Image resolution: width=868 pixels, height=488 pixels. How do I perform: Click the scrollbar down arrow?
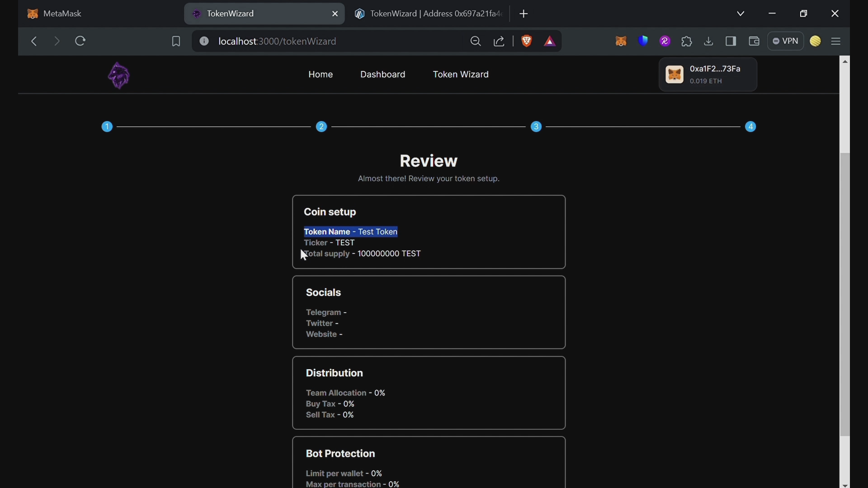click(x=845, y=485)
